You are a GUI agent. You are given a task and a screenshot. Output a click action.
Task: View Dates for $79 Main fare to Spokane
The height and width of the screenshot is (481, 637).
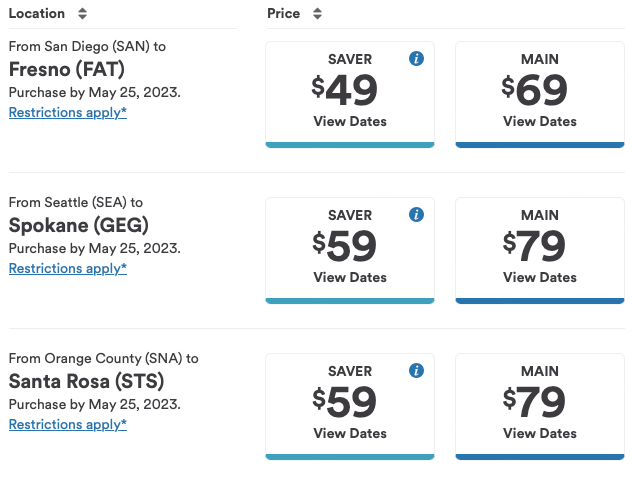point(540,278)
